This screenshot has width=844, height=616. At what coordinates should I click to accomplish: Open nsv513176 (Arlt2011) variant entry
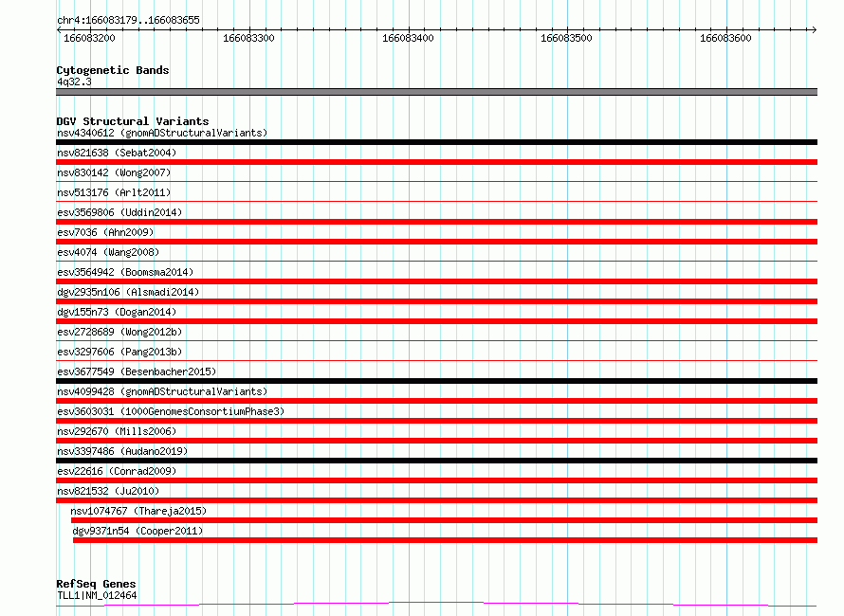pyautogui.click(x=114, y=192)
